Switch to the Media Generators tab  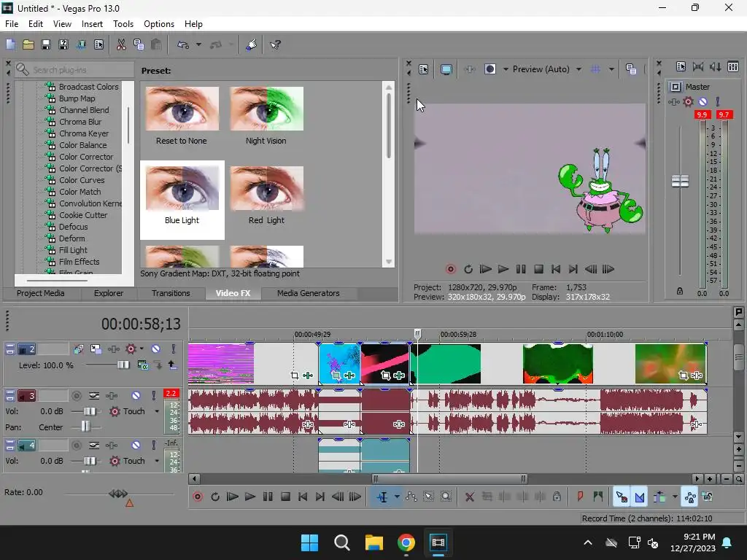[x=309, y=293]
